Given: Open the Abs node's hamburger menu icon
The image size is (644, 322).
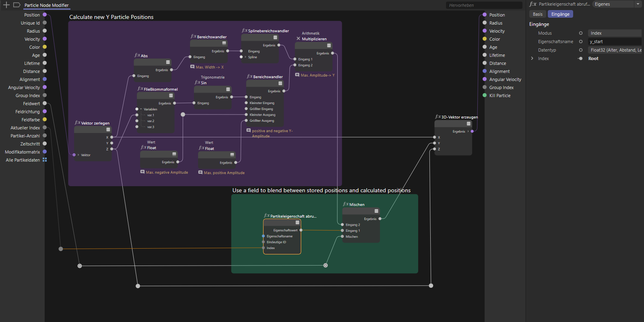Looking at the screenshot, I should point(168,62).
